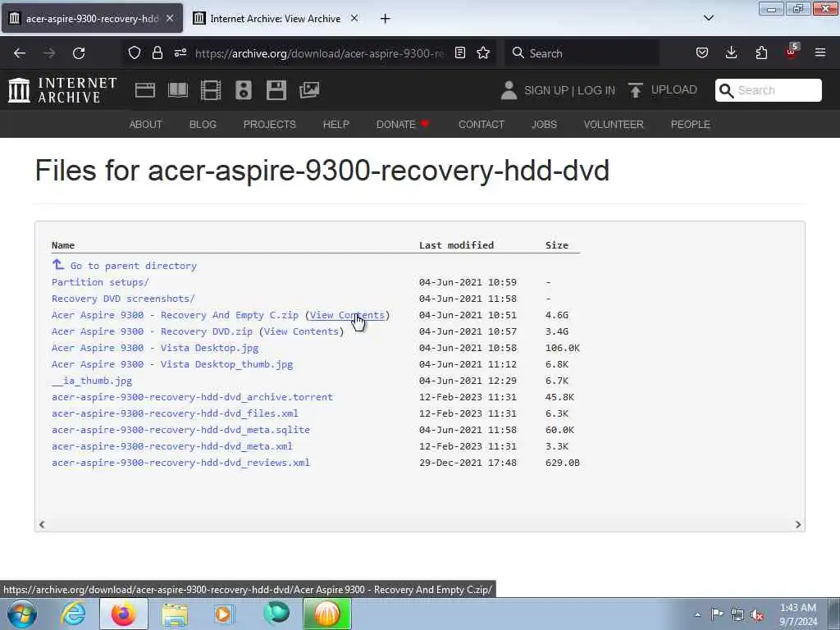This screenshot has height=630, width=840.
Task: Close the Internet Archive: View Archive tab
Action: [354, 18]
